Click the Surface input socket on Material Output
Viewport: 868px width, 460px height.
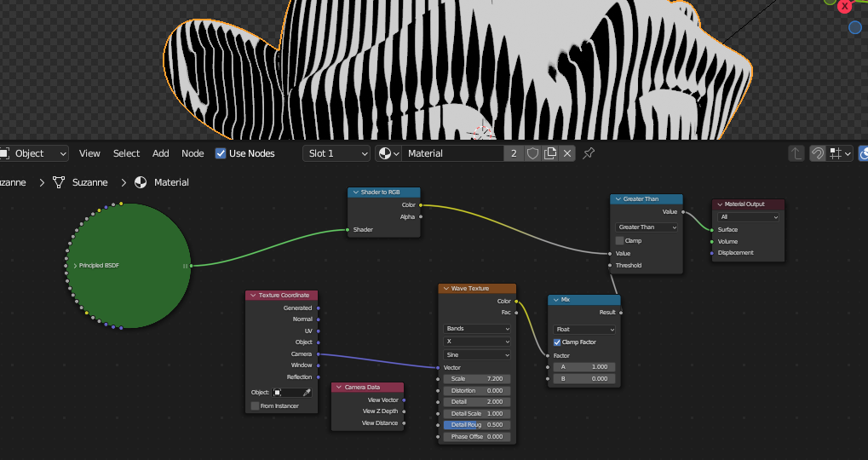coord(712,230)
